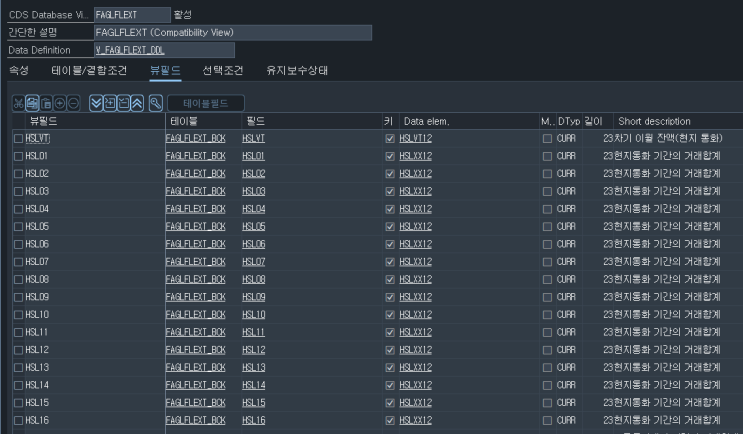Open the FAGLFLEXT_BCK table link in HSLVT row

196,138
